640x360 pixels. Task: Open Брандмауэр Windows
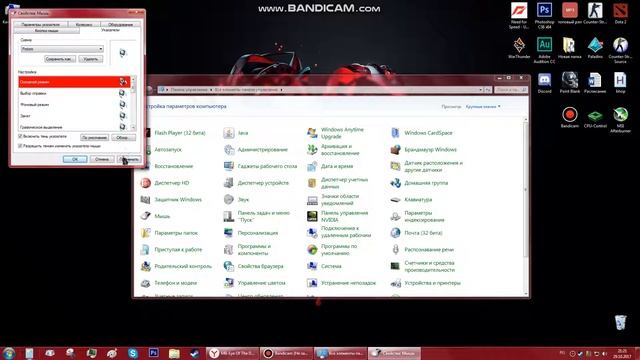pyautogui.click(x=424, y=150)
